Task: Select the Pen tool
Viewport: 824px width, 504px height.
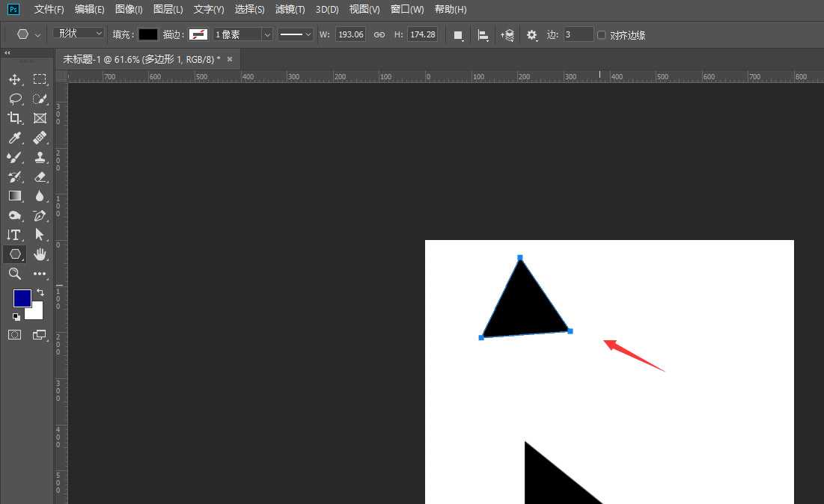Action: pyautogui.click(x=40, y=215)
